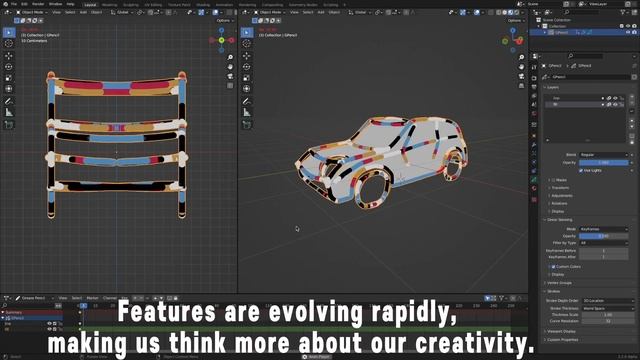Open the Edit menu
This screenshot has width=640, height=360.
(24, 4)
